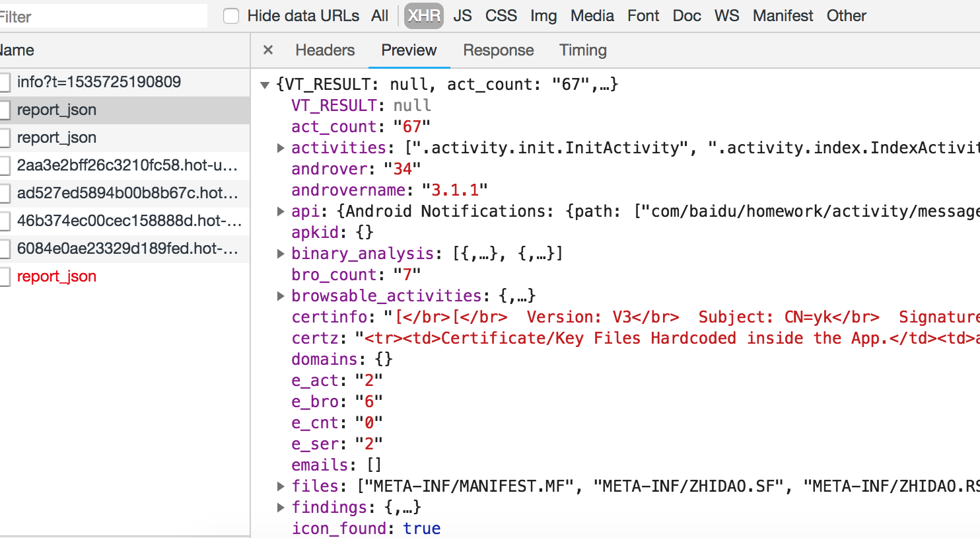Expand the activities array in Preview
Image resolution: width=980 pixels, height=538 pixels.
(281, 147)
